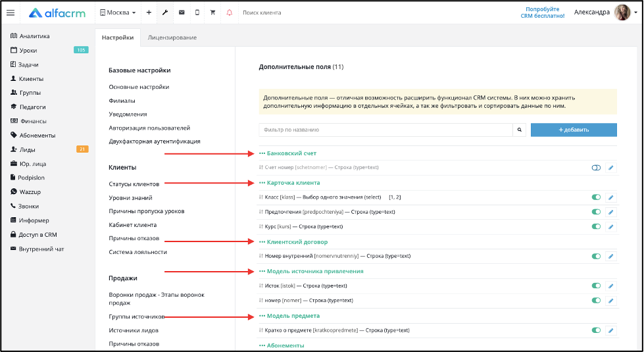
Task: Toggle the номер [nomer] field switch
Action: [x=596, y=301]
